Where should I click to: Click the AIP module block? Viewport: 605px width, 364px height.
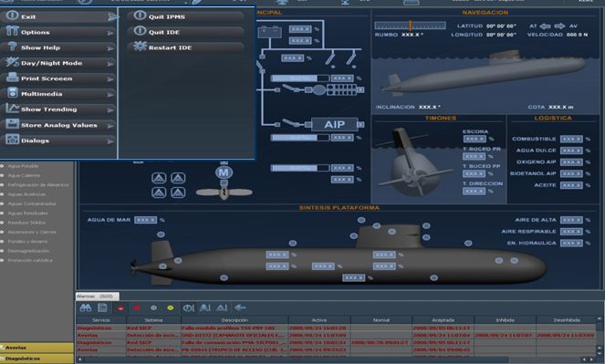(x=335, y=125)
